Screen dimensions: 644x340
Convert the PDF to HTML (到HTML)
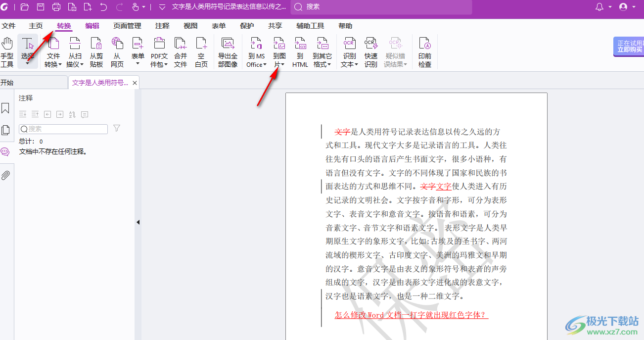(300, 52)
